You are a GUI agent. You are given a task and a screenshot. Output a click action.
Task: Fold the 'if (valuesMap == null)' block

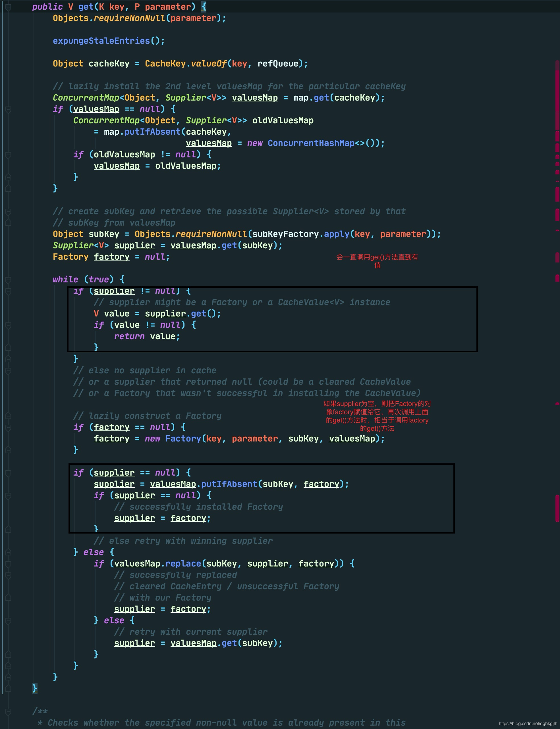(8, 109)
